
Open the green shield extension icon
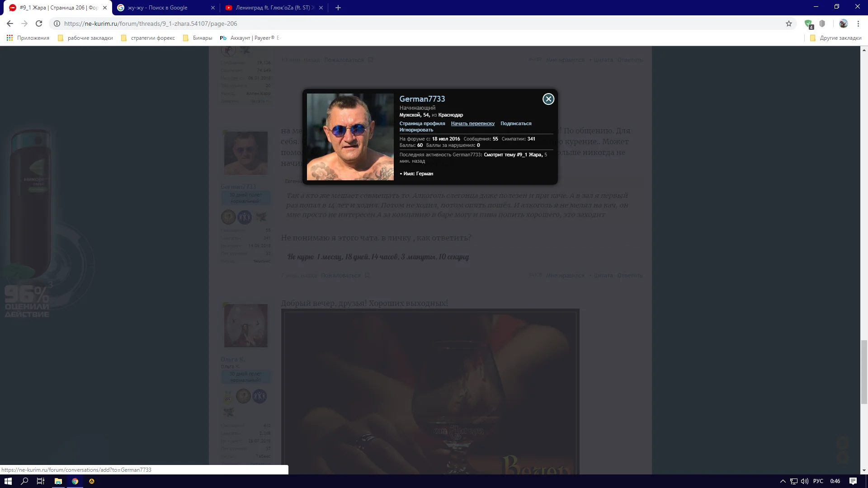pyautogui.click(x=808, y=23)
